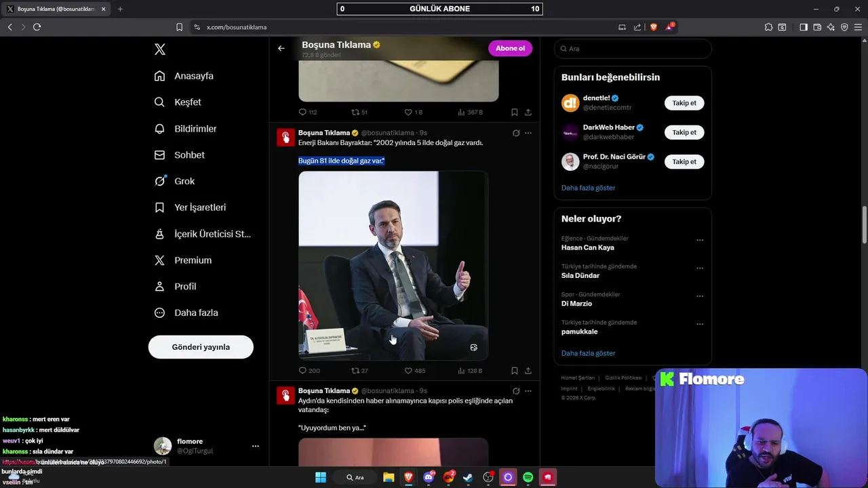This screenshot has height=488, width=868.
Task: Open Brave Rewards triangle icon
Action: pos(670,27)
